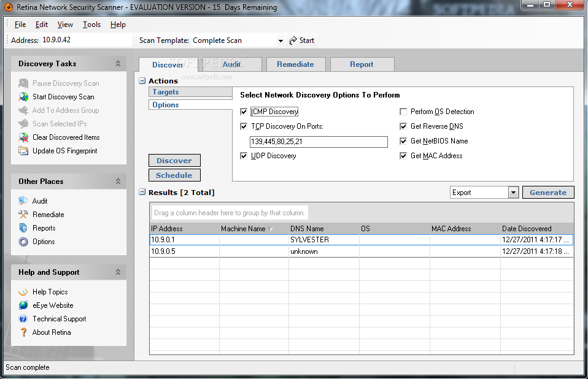Collapse the Other Places panel
Screen dimensions: 588x379
118,182
